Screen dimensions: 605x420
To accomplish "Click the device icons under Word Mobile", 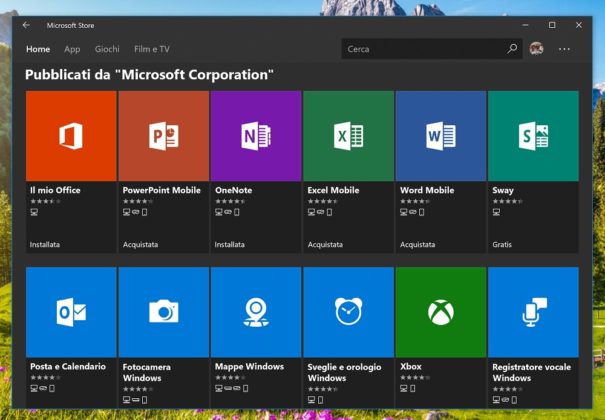I will click(412, 212).
